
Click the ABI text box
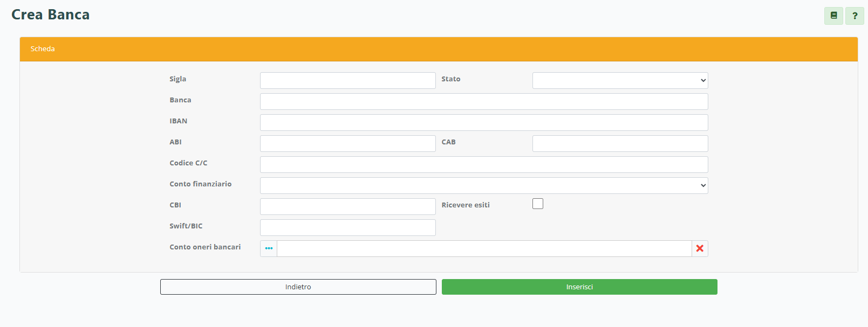pyautogui.click(x=347, y=143)
